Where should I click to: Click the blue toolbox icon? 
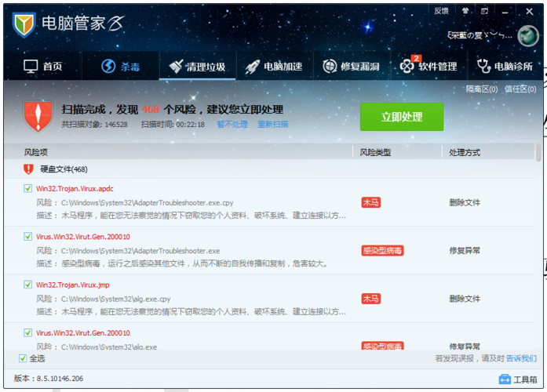point(505,379)
